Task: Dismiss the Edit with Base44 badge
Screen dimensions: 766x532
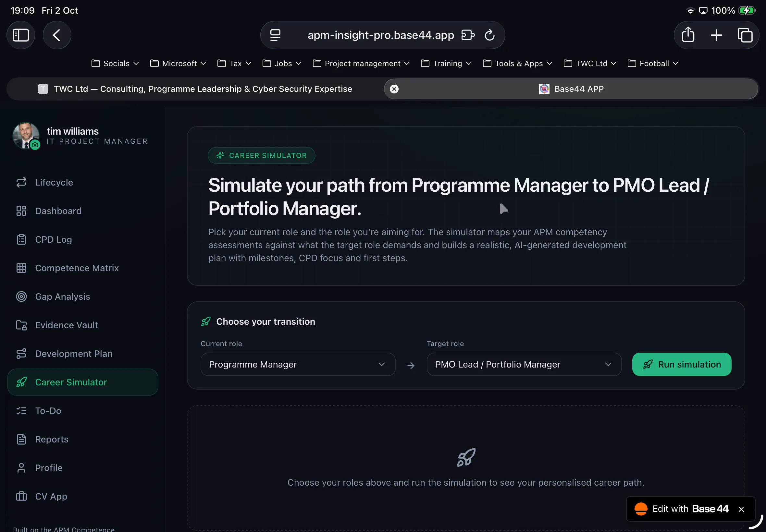Action: [x=741, y=509]
